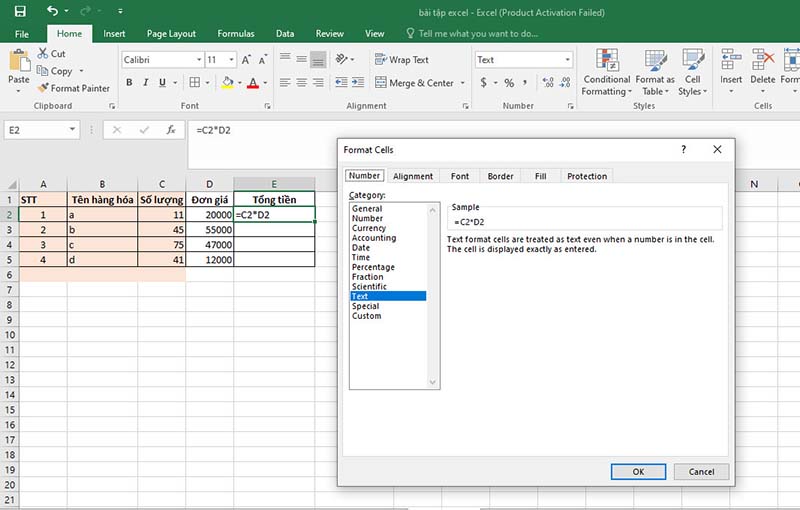Open the Border tab in Format Cells

500,176
